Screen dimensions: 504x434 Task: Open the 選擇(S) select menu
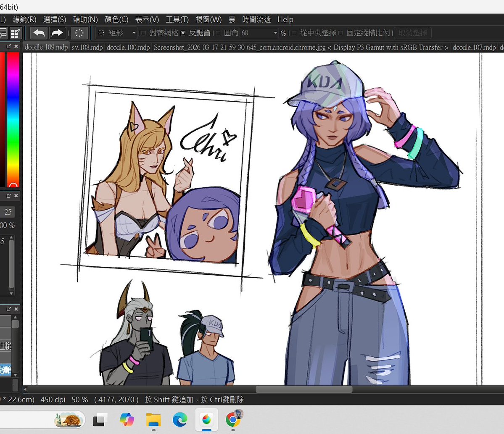tap(55, 20)
